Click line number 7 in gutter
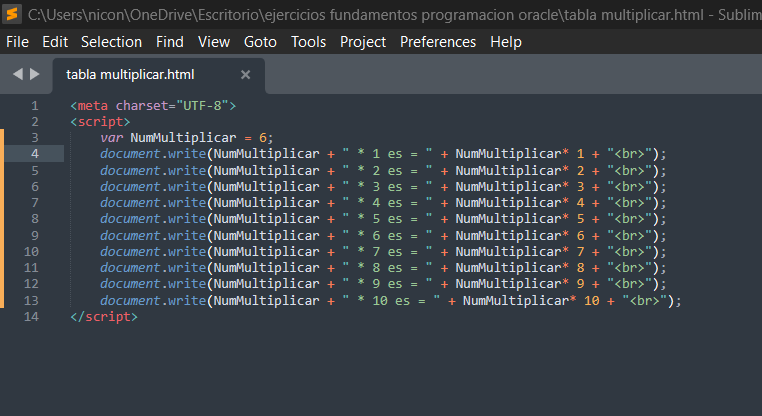The width and height of the screenshot is (762, 416). [x=35, y=203]
